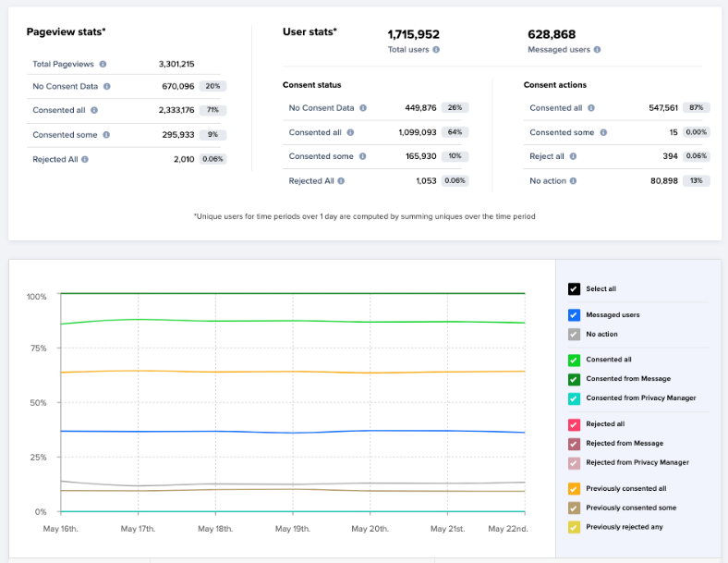Toggle the Select all checkbox

click(x=574, y=289)
